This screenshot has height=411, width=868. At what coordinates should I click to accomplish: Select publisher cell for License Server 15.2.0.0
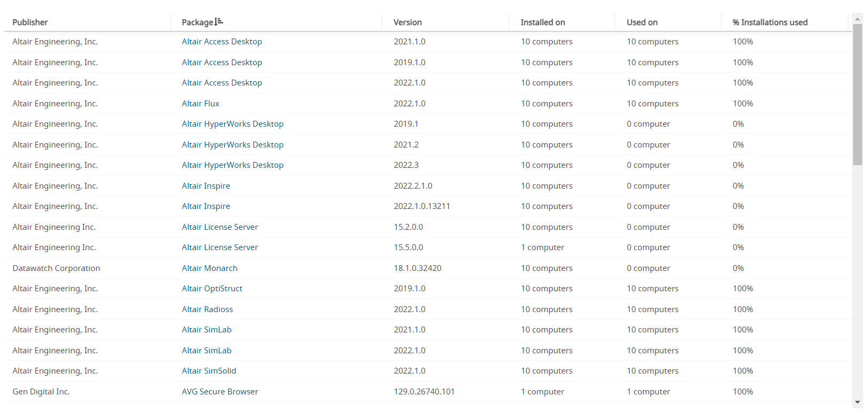click(x=54, y=227)
